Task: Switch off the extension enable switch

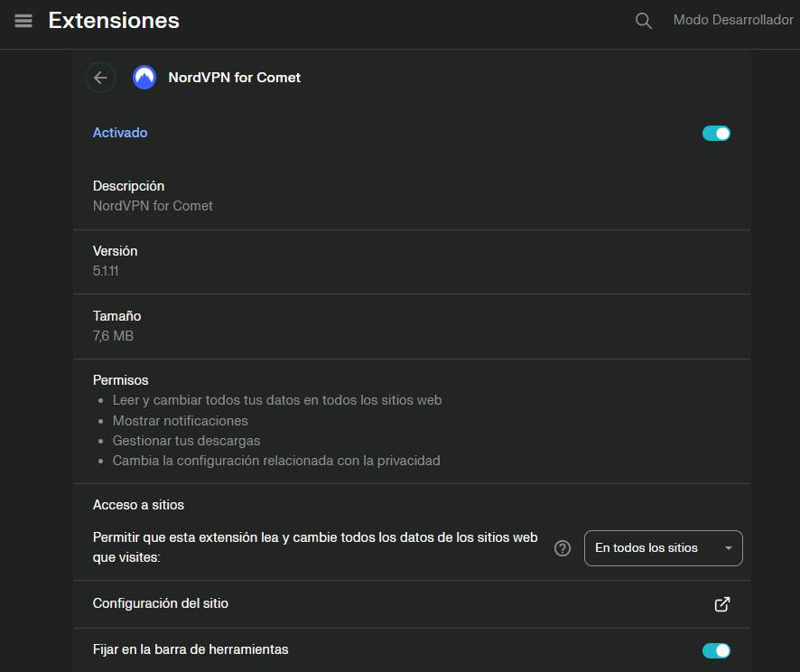Action: (x=716, y=133)
